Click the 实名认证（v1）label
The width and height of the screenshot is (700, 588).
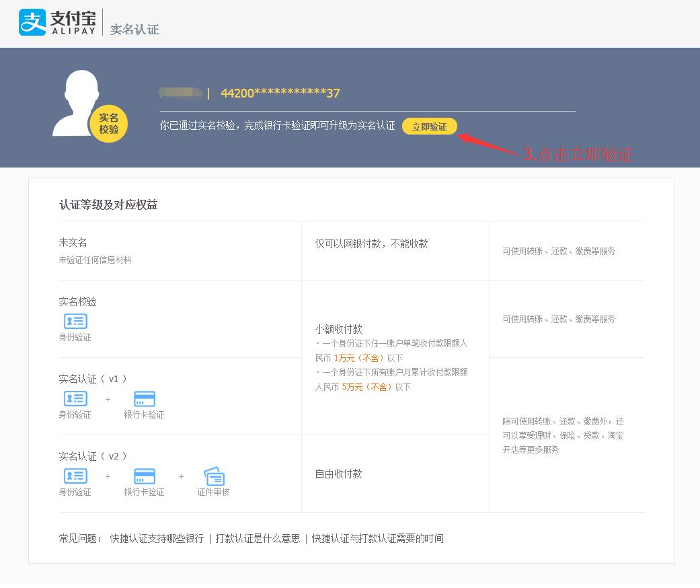[x=93, y=379]
